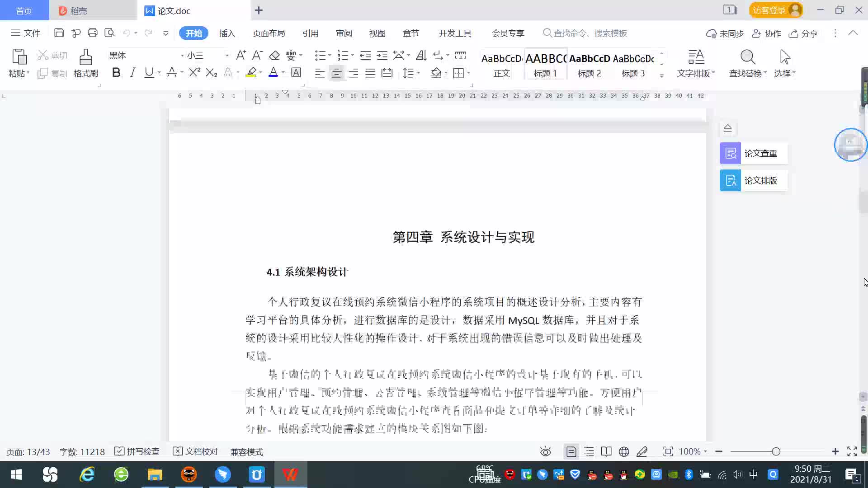868x488 pixels.
Task: Click the 分享 share button
Action: click(803, 33)
